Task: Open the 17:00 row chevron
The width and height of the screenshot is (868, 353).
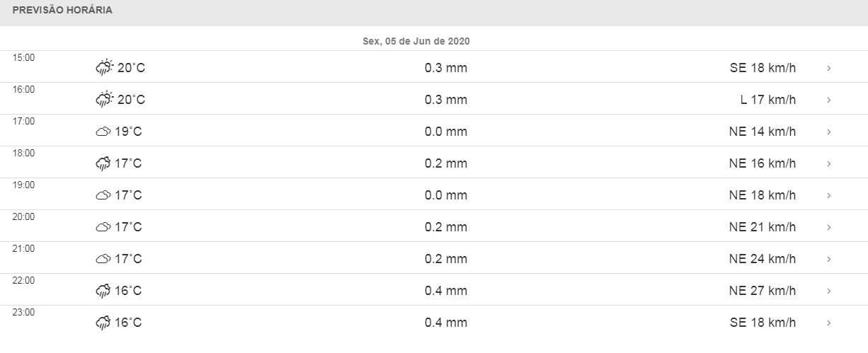Action: coord(828,132)
